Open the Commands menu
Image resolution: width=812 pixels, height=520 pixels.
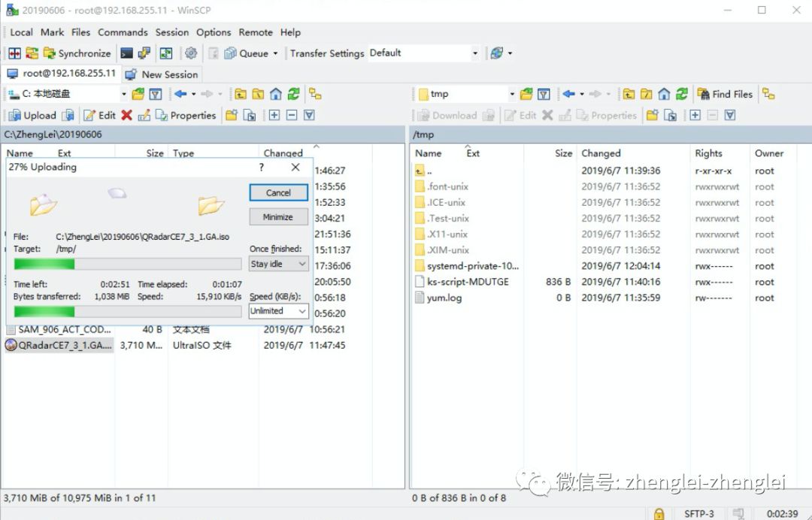[x=123, y=32]
